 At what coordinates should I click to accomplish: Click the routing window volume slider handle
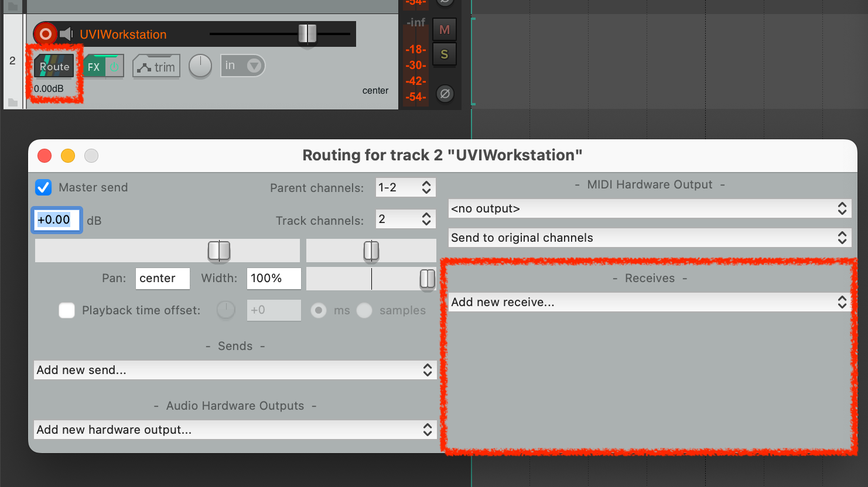[x=219, y=251]
